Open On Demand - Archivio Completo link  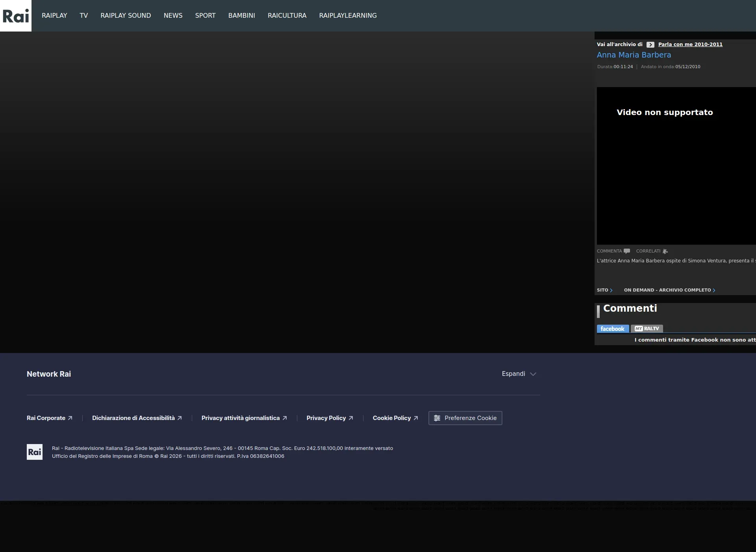[667, 290]
